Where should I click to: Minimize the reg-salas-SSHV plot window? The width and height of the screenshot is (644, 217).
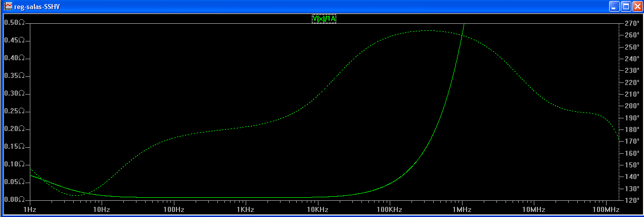614,7
